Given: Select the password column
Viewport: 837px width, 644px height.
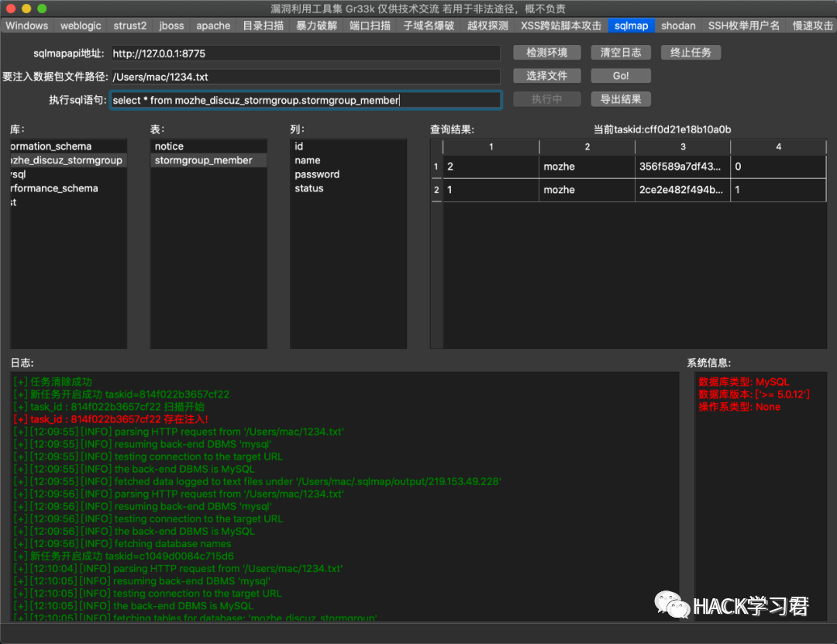Looking at the screenshot, I should point(348,174).
